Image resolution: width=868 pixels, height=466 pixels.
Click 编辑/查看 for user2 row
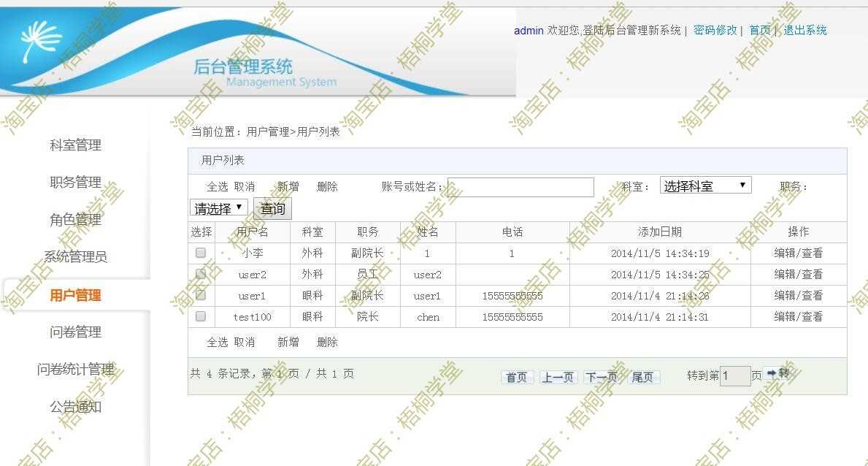[798, 275]
